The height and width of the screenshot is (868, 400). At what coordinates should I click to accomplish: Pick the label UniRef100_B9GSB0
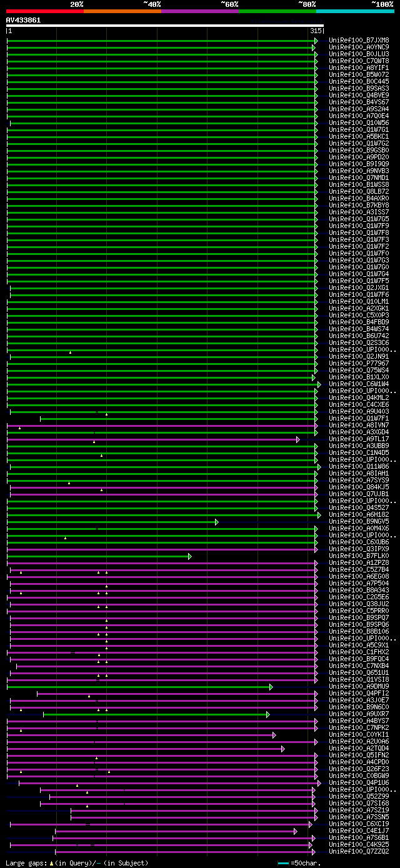(359, 151)
